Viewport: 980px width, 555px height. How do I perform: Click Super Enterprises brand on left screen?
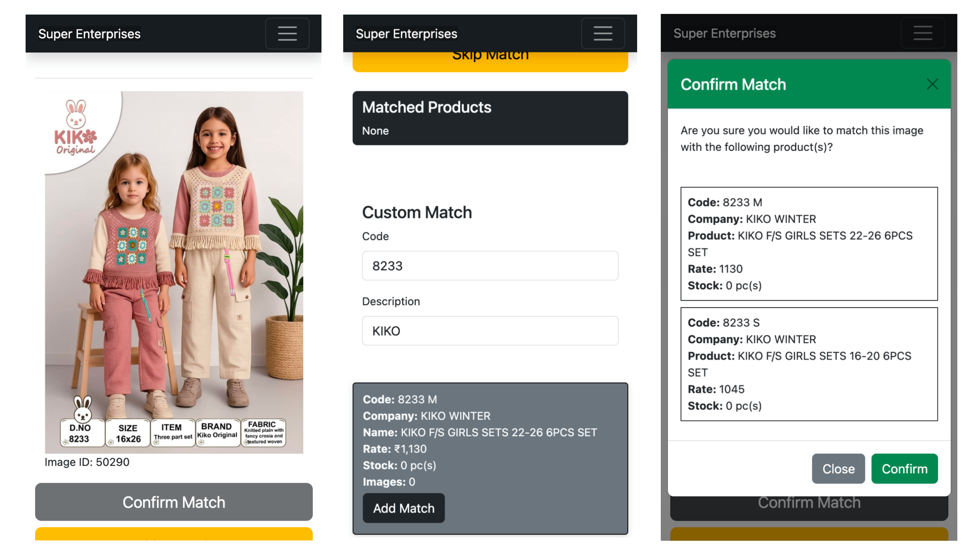[89, 34]
